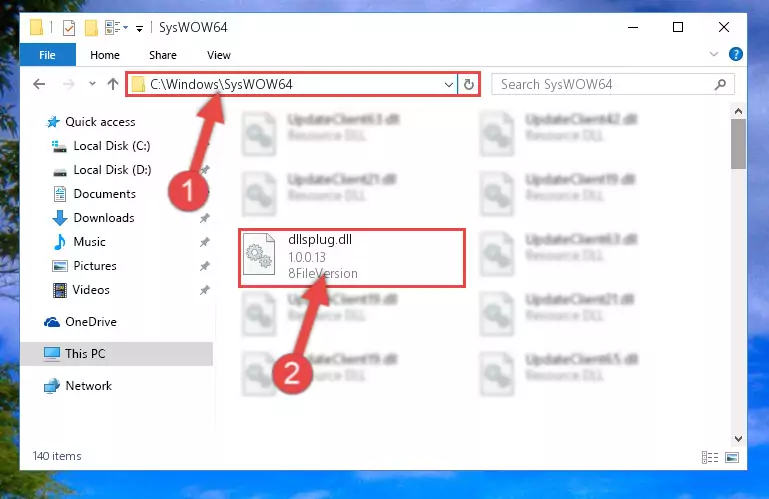Go back with the Back arrow

pos(39,84)
